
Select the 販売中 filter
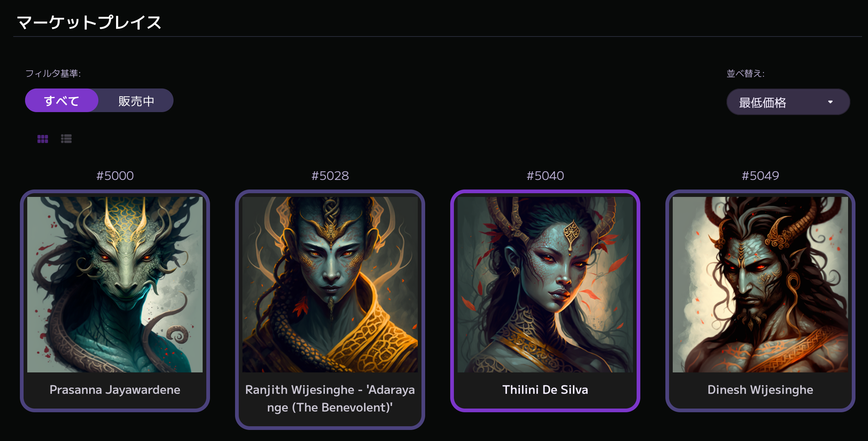tap(136, 101)
